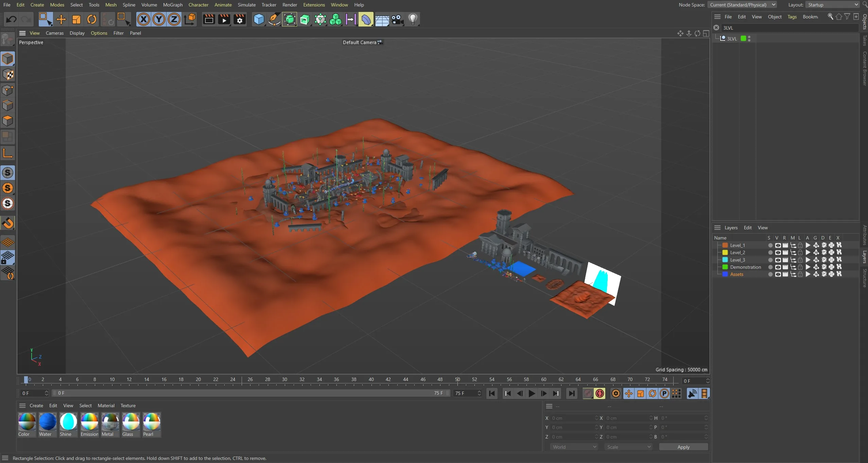The height and width of the screenshot is (463, 868).
Task: Open the World coordinate dropdown
Action: point(574,447)
